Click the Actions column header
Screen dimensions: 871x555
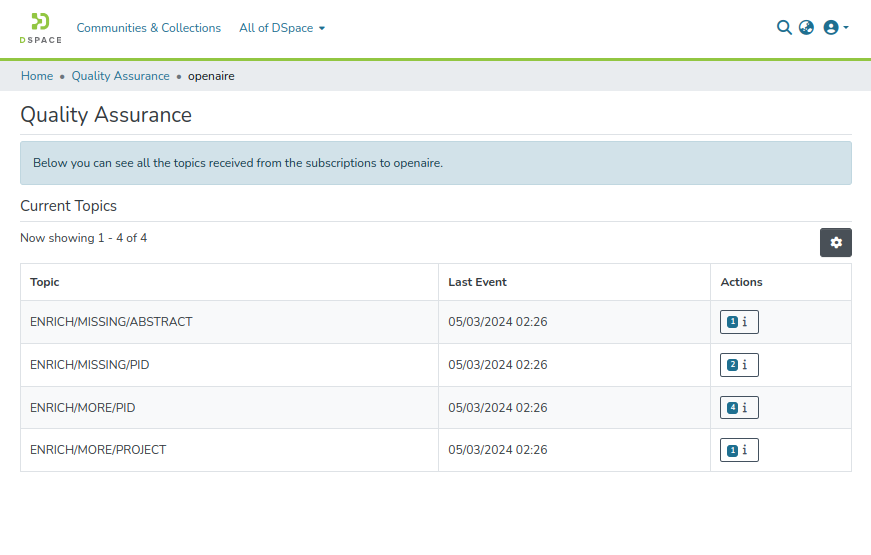click(741, 282)
